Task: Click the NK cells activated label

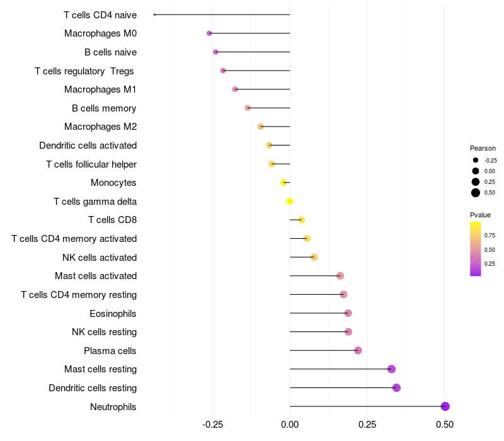Action: click(x=100, y=258)
